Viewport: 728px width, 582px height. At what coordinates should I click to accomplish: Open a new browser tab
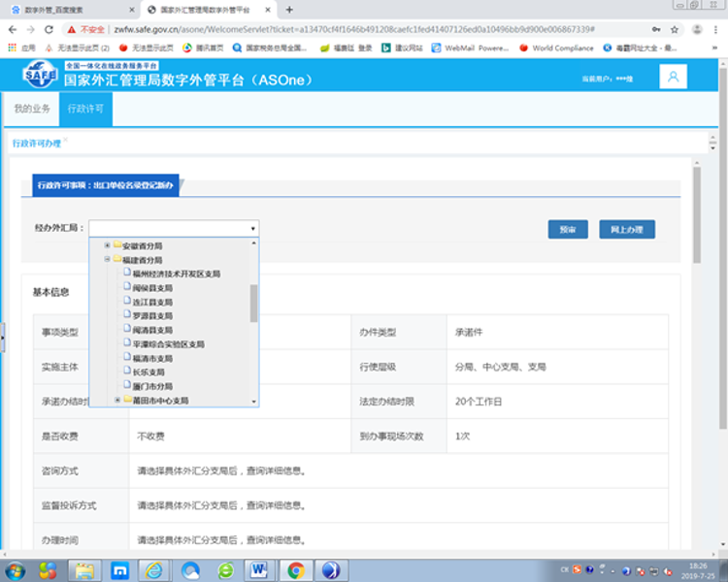pos(290,9)
